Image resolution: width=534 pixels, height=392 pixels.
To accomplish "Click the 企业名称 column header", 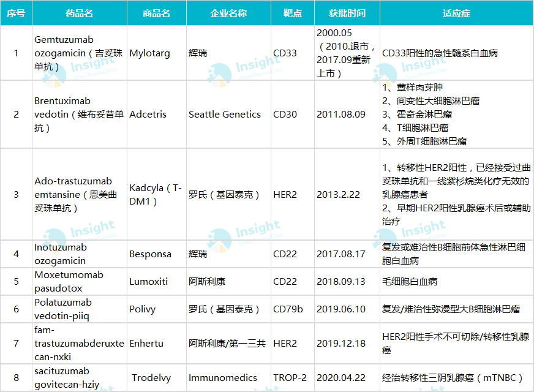I will point(228,13).
